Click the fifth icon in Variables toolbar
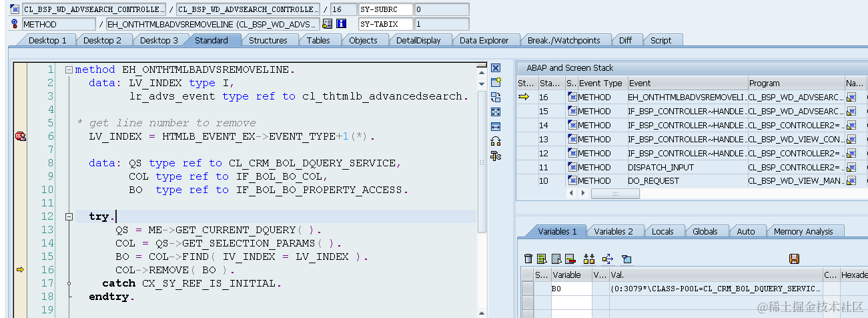The image size is (868, 318). 588,259
